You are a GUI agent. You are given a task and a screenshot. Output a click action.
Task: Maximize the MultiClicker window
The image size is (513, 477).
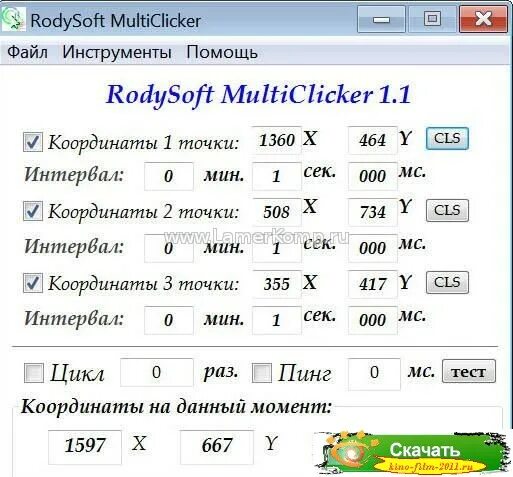[432, 19]
